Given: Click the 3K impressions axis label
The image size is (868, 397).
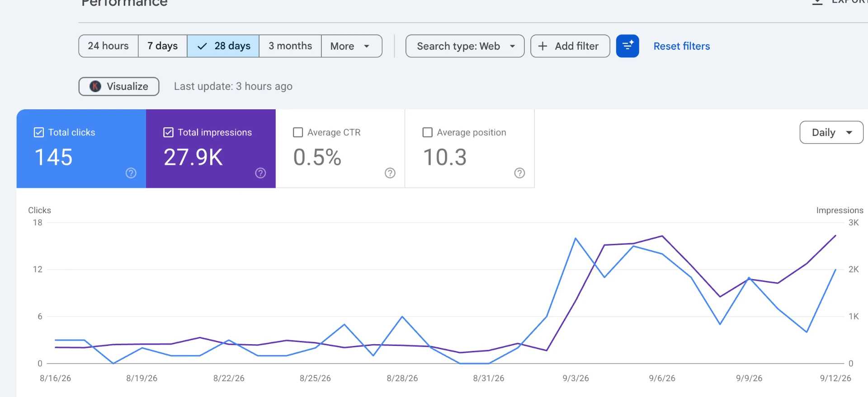Looking at the screenshot, I should pyautogui.click(x=854, y=222).
